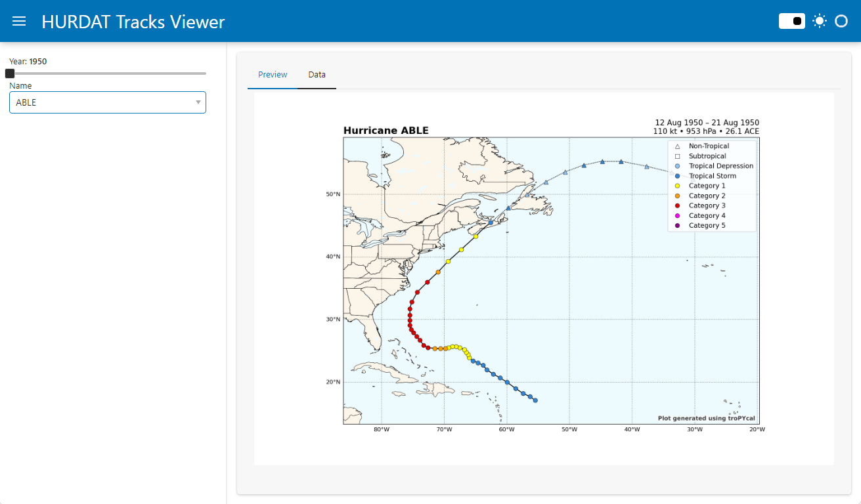861x504 pixels.
Task: Click the Category 3 red legend marker
Action: point(677,205)
